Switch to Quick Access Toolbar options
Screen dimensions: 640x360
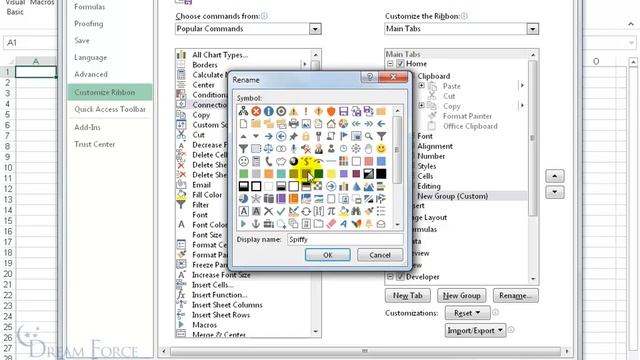(x=110, y=109)
